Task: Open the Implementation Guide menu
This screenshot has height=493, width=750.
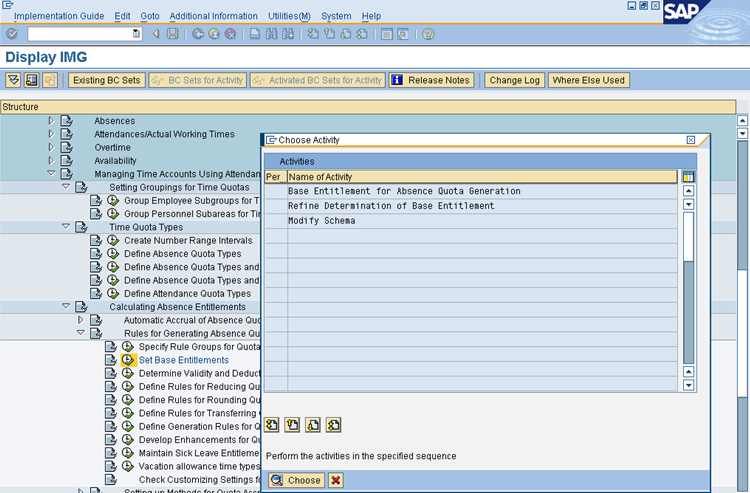Action: click(59, 16)
